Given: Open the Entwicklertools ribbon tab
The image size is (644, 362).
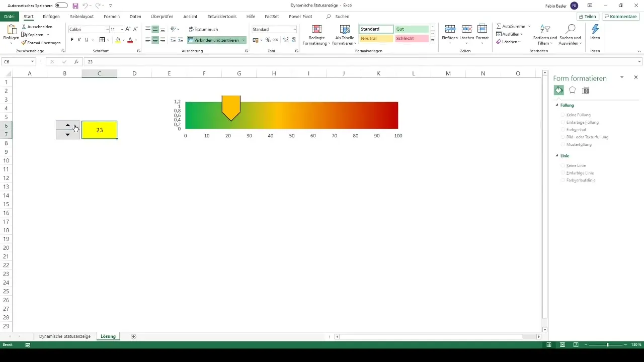Looking at the screenshot, I should coord(222,17).
